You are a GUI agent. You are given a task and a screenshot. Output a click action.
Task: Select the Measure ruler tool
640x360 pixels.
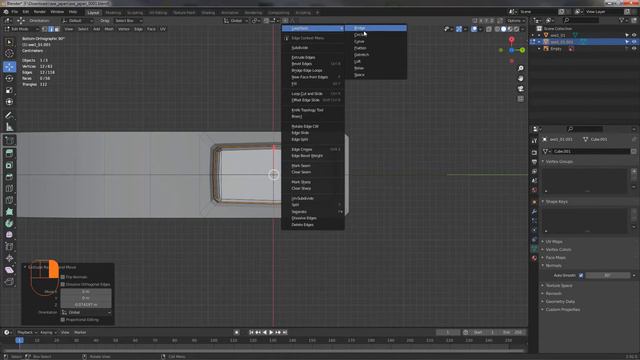point(9,127)
